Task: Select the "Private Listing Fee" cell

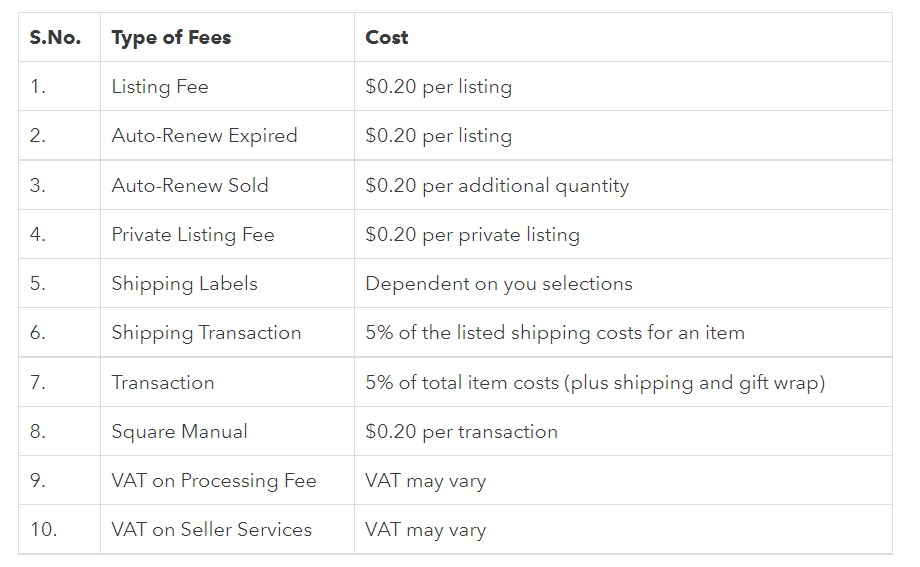Action: click(x=193, y=235)
